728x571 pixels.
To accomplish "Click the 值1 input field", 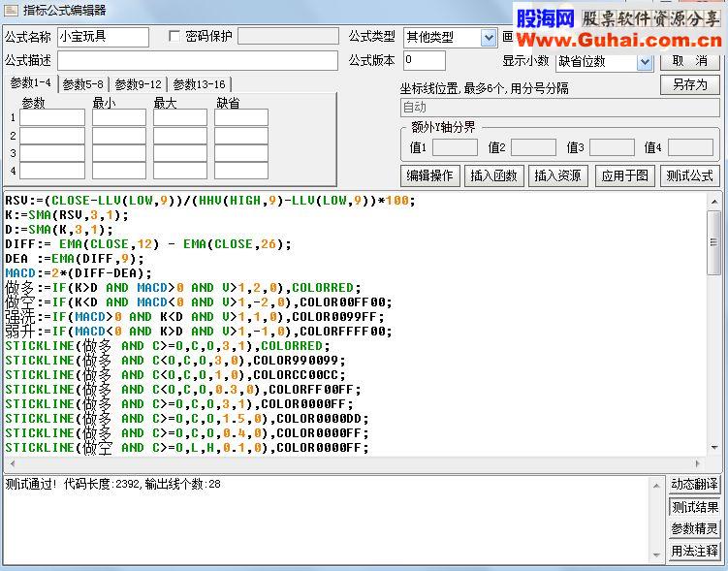I will tap(455, 147).
